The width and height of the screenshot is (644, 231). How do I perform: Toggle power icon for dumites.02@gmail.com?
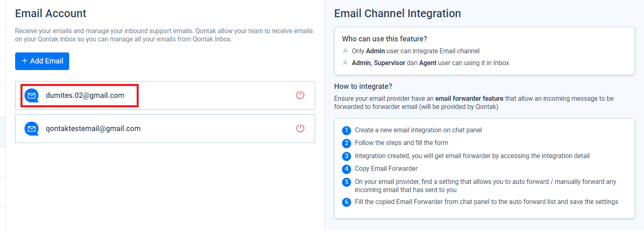pos(300,95)
